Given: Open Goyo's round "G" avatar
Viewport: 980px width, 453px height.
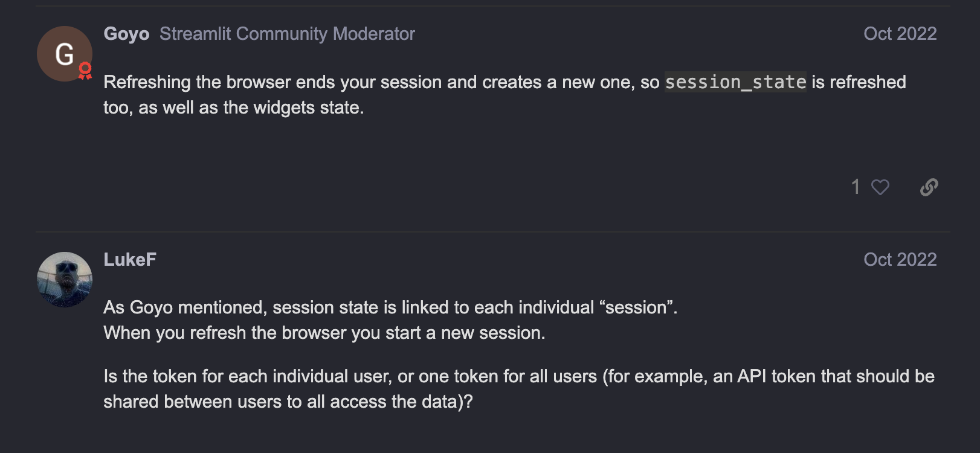Looking at the screenshot, I should pyautogui.click(x=65, y=54).
